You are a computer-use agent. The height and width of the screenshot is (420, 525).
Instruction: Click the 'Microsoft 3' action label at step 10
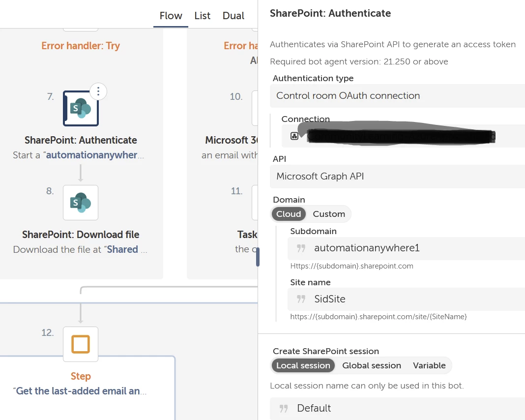pos(232,140)
